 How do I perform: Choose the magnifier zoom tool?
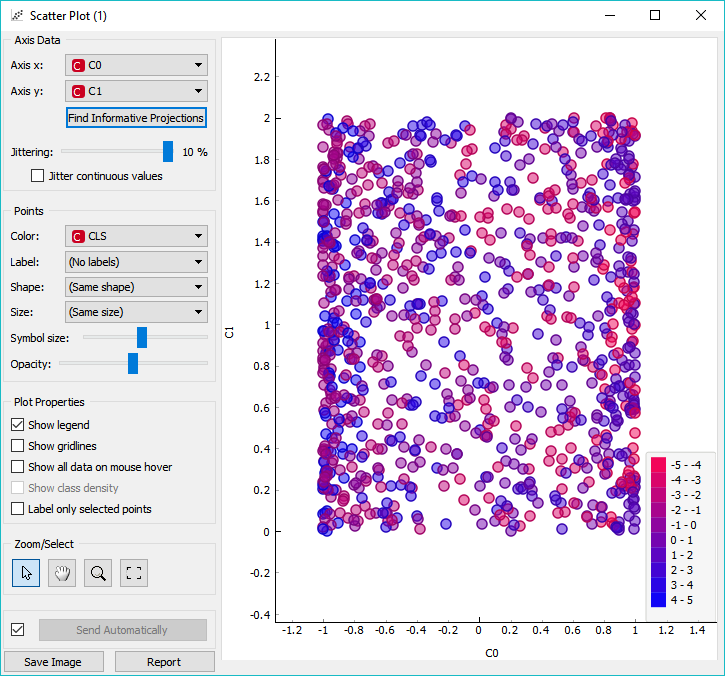[x=98, y=573]
